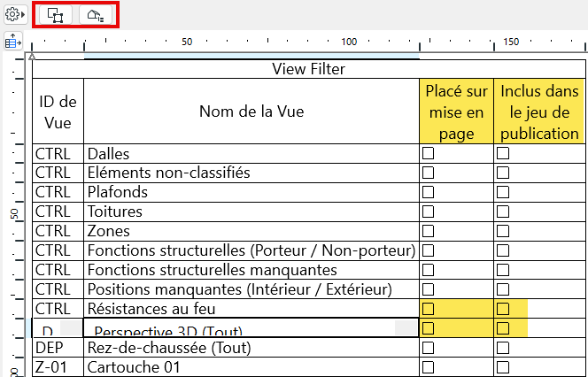The image size is (588, 377).
Task: Select the 'Zones' view name cell
Action: [251, 231]
